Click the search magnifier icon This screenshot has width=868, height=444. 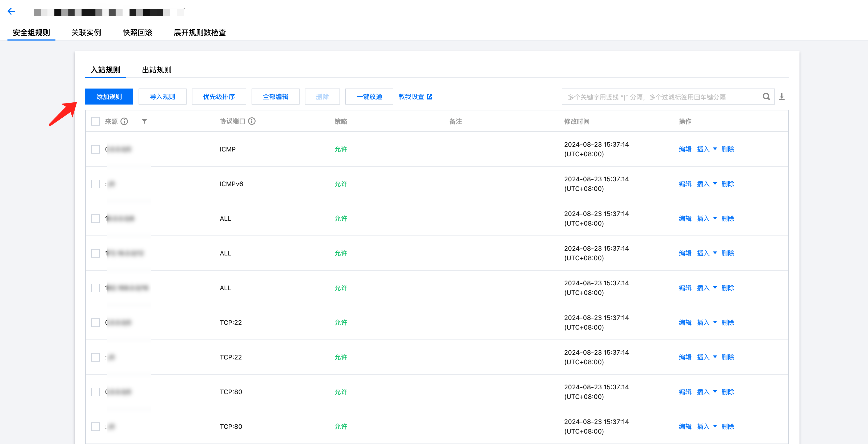click(766, 97)
